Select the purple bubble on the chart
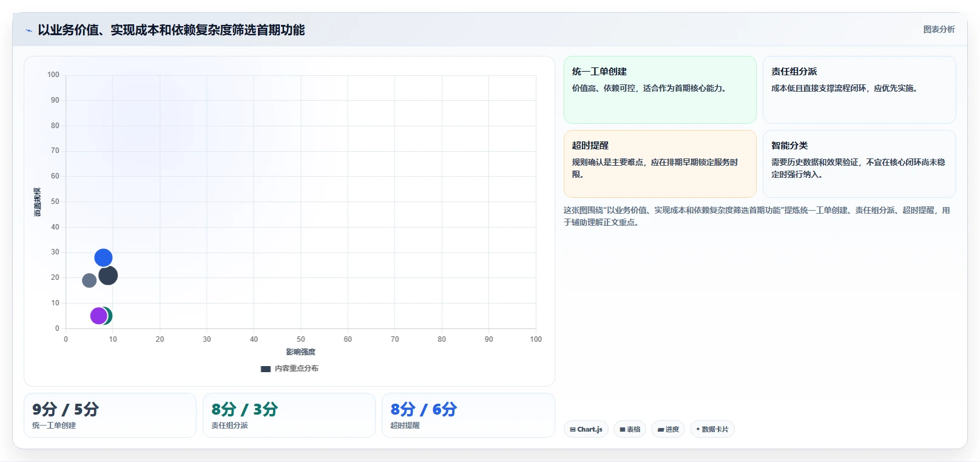980x462 pixels. pyautogui.click(x=98, y=316)
